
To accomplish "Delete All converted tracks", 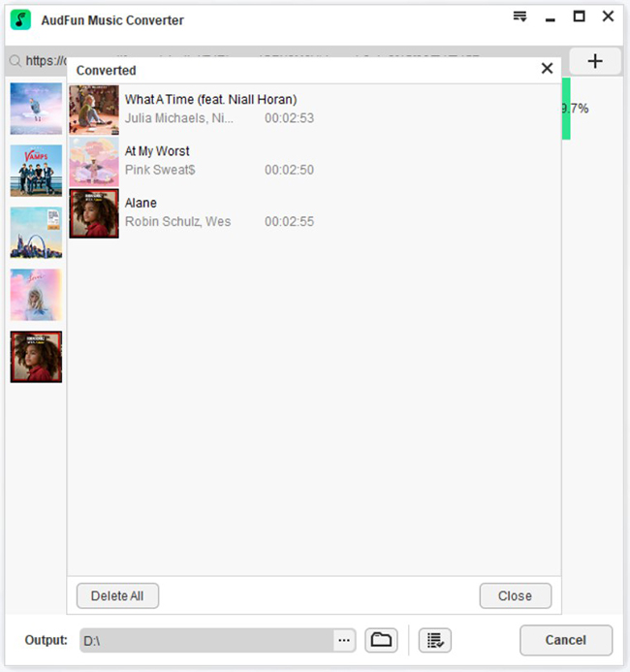I will point(117,595).
